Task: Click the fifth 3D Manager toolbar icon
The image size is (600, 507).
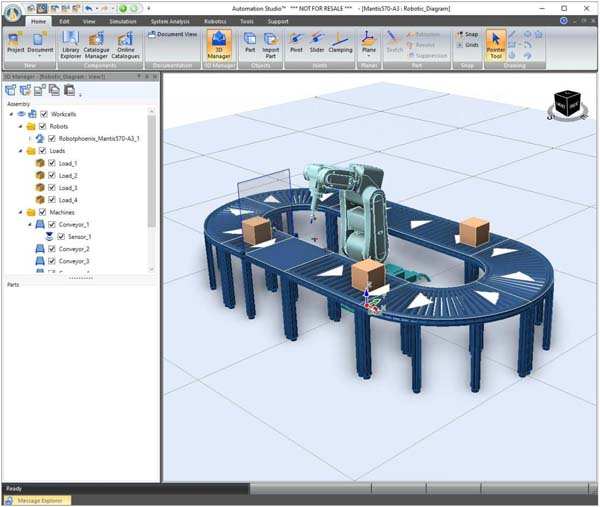Action: [x=69, y=90]
